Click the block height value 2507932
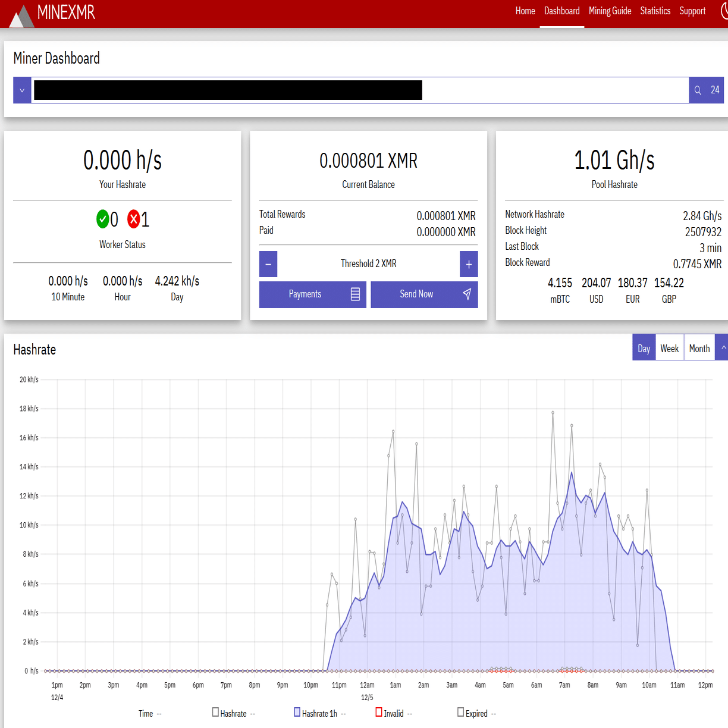This screenshot has height=728, width=728. click(x=703, y=232)
